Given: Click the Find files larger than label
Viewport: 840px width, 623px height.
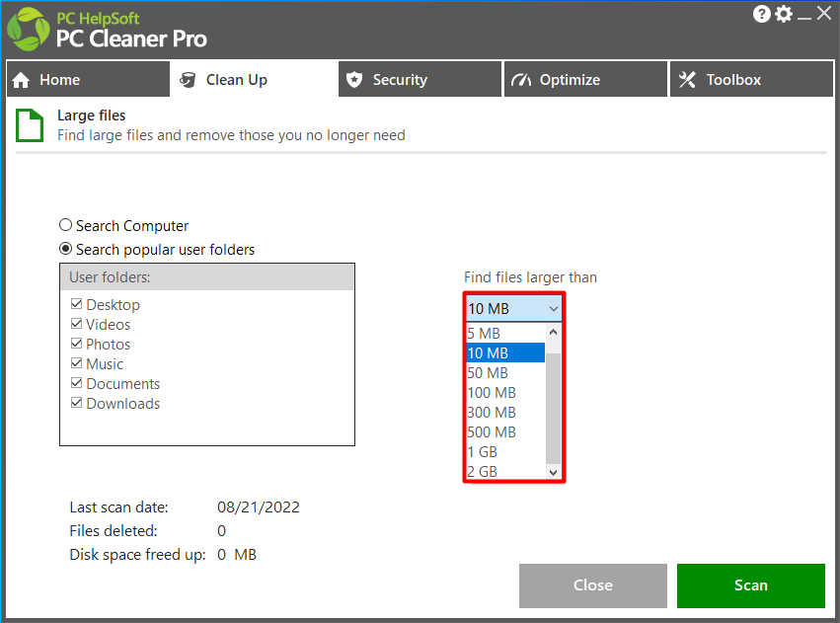Looking at the screenshot, I should [x=530, y=277].
